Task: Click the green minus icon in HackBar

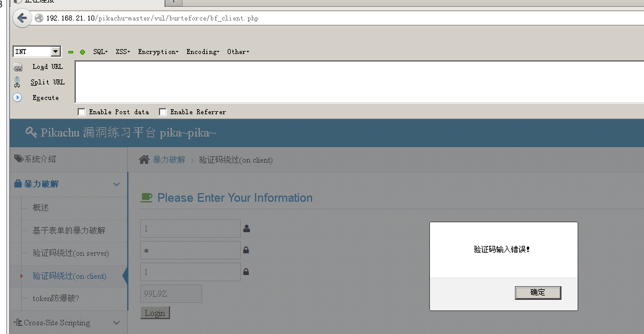Action: [71, 52]
